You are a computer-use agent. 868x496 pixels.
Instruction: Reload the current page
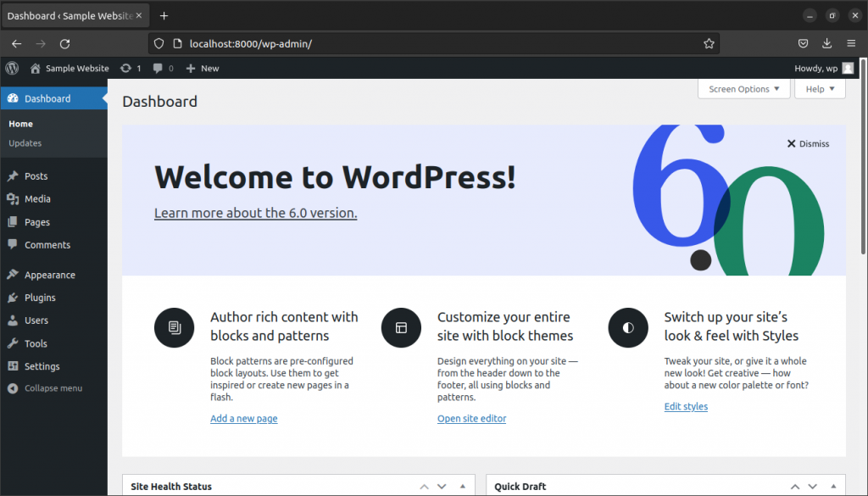pyautogui.click(x=64, y=44)
